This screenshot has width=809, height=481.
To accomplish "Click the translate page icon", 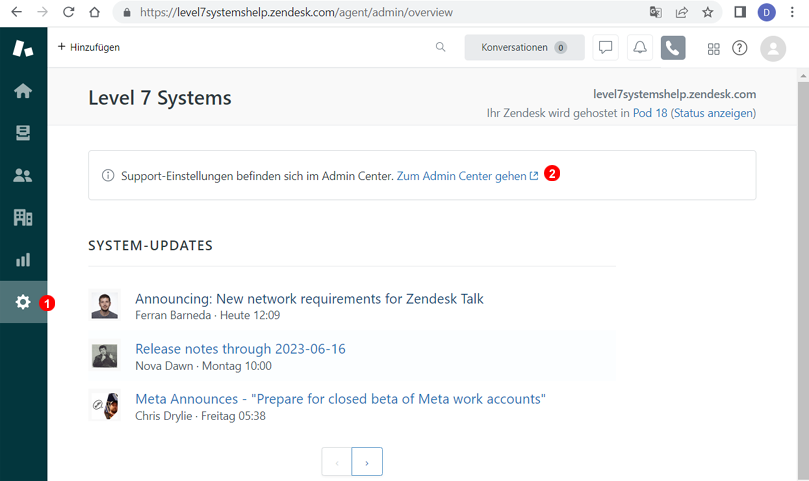I will click(655, 12).
